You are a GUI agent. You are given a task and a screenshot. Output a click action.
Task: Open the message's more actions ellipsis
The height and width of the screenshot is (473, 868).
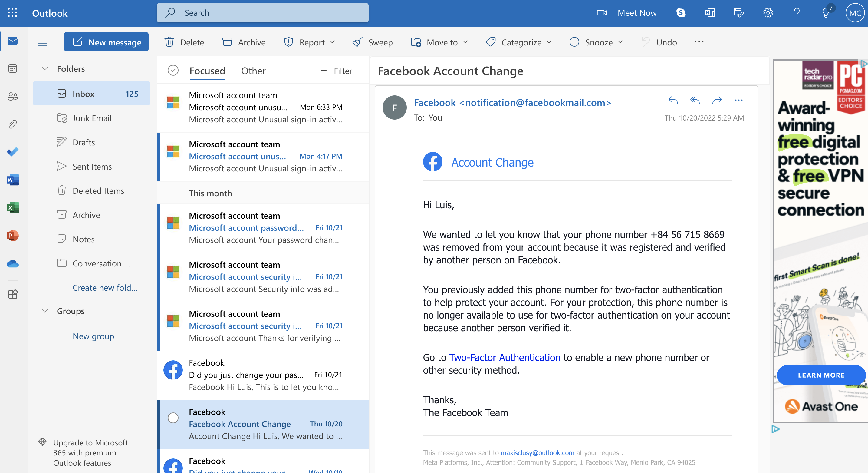click(x=738, y=100)
